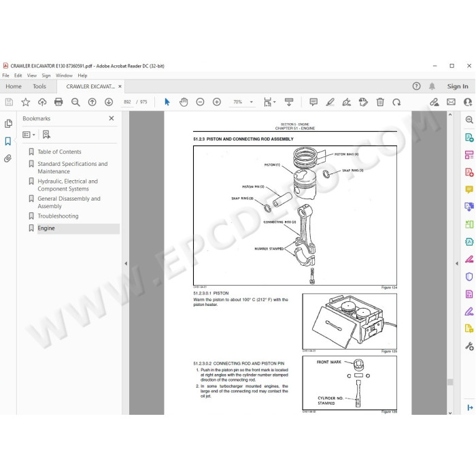Switch to the Tools tab
476x476 pixels.
pos(39,86)
